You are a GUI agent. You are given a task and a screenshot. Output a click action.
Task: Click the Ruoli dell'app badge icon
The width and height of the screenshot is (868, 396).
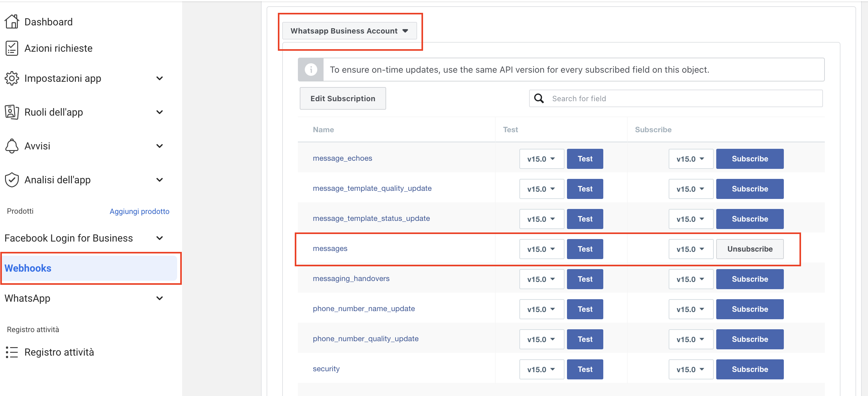(12, 112)
